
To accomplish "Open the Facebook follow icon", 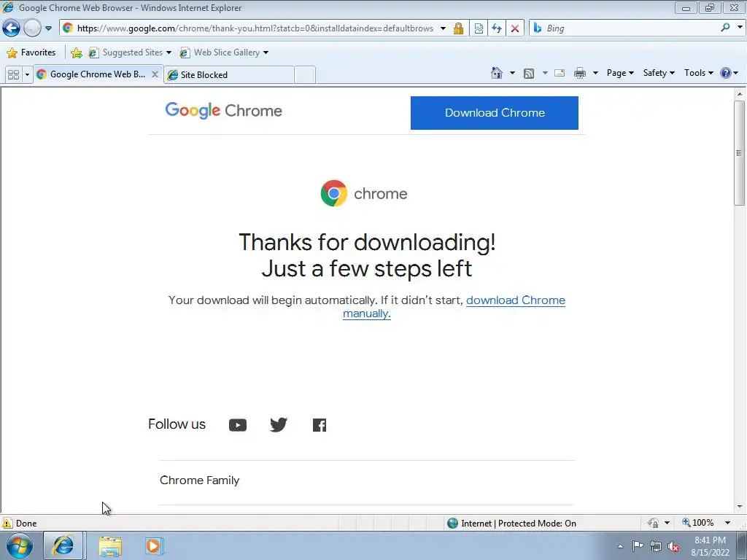I will click(320, 425).
